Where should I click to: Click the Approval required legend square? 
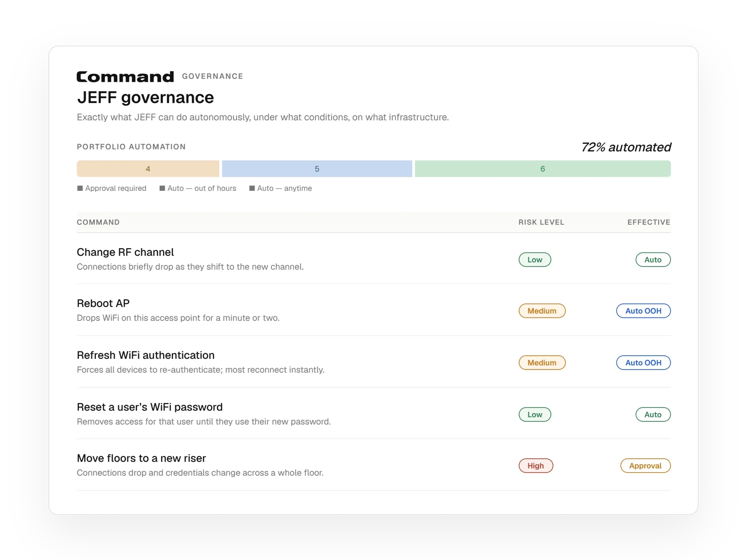pyautogui.click(x=80, y=188)
